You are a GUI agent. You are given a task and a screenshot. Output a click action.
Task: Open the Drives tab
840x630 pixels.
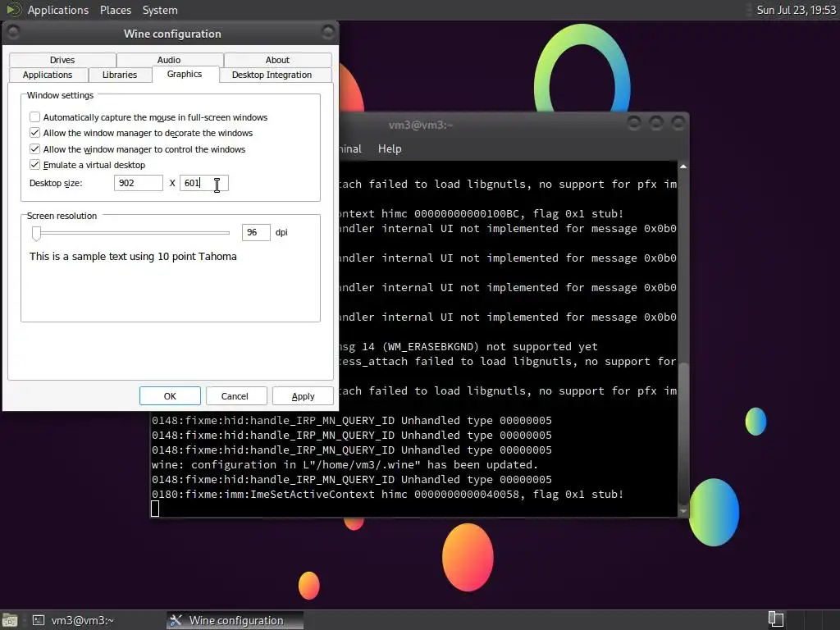pos(62,60)
